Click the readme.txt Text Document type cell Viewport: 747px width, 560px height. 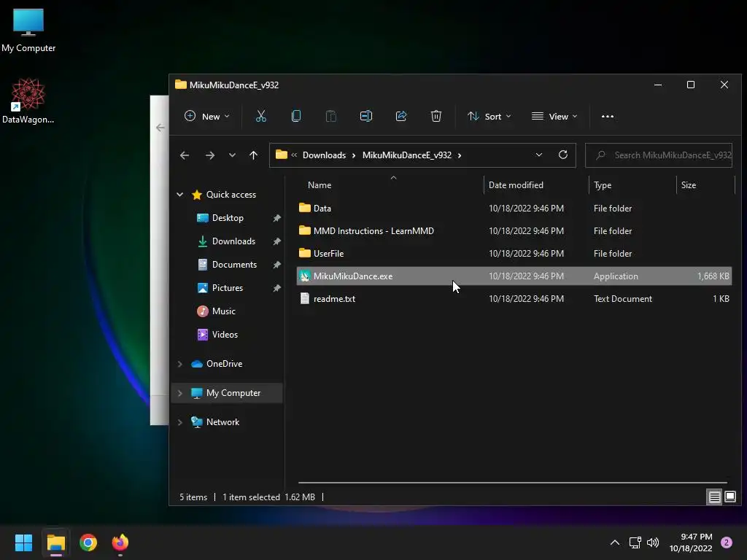coord(623,298)
